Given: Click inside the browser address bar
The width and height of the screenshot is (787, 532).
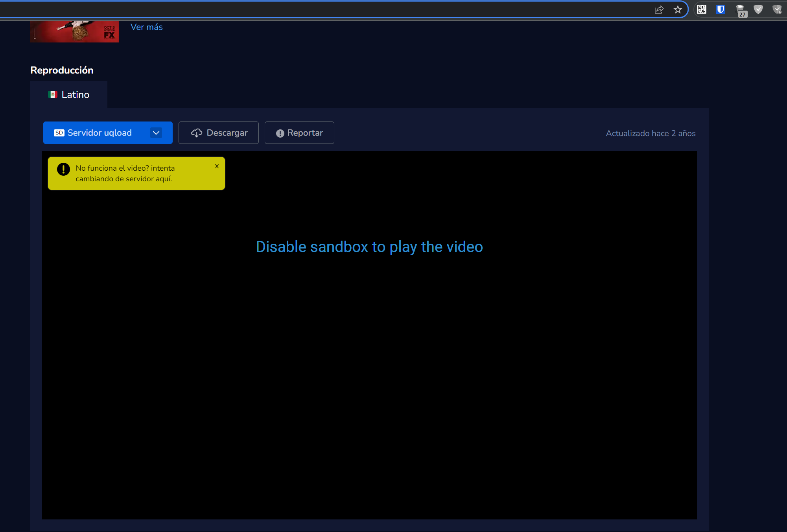Looking at the screenshot, I should (315, 10).
